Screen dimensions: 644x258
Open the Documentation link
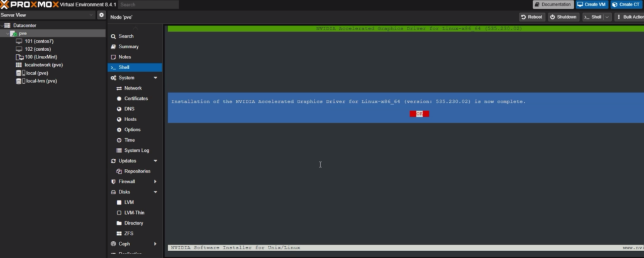553,4
